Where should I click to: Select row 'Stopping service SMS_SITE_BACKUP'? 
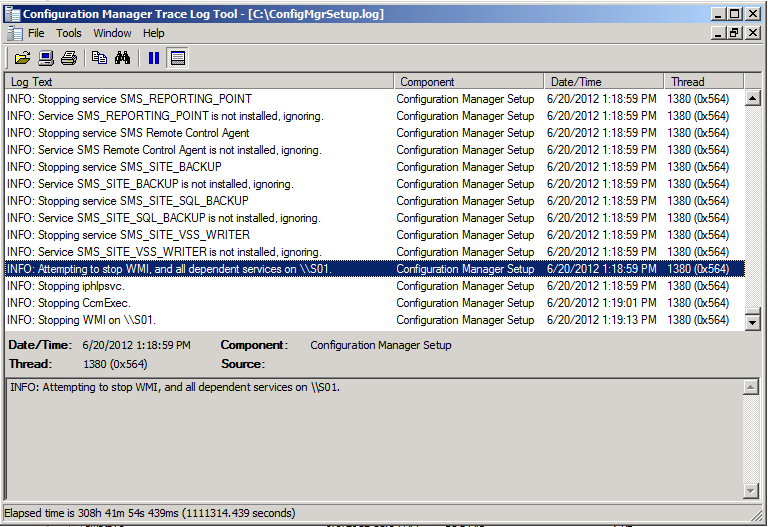(x=375, y=167)
